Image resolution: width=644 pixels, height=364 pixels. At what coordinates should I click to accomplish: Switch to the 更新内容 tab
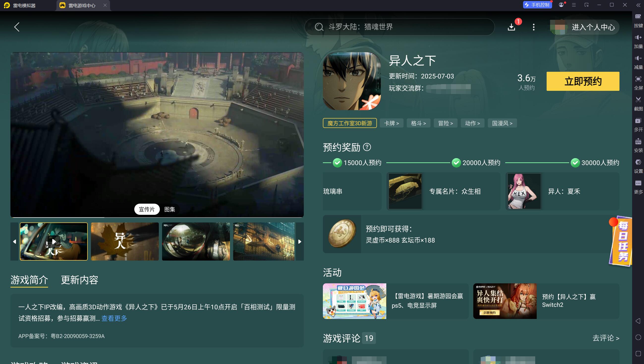click(x=79, y=280)
